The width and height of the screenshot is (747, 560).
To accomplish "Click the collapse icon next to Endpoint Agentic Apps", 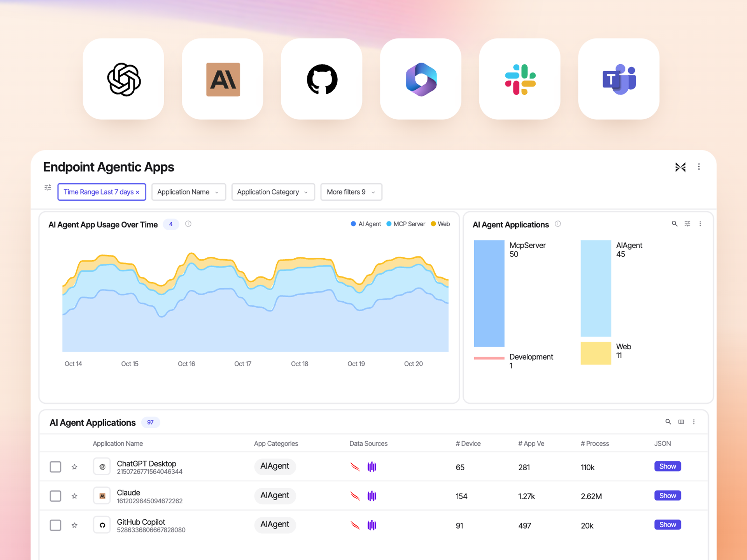I will (680, 167).
